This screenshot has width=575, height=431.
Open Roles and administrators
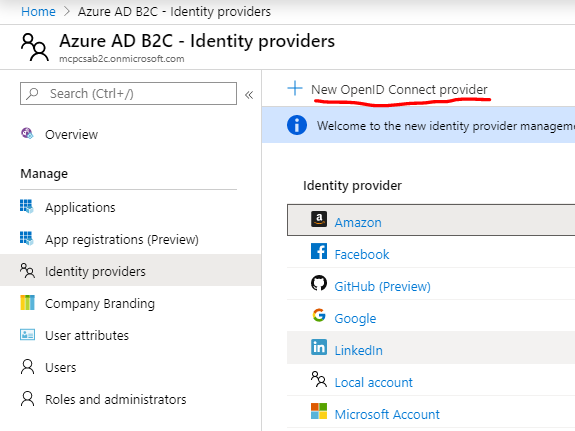[116, 399]
